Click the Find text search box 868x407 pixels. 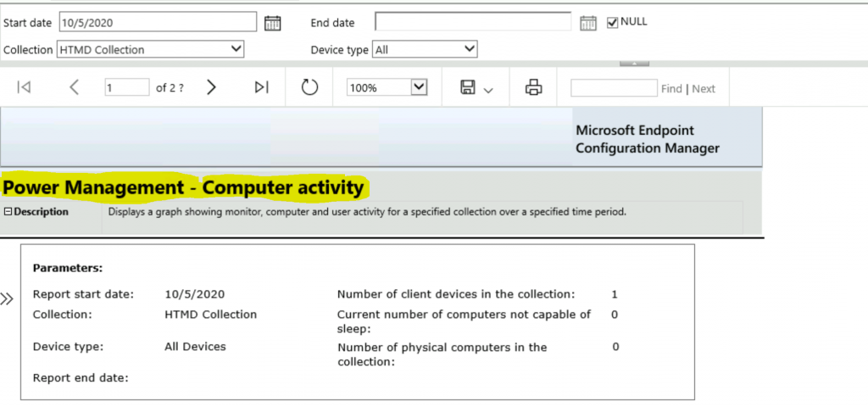click(614, 87)
